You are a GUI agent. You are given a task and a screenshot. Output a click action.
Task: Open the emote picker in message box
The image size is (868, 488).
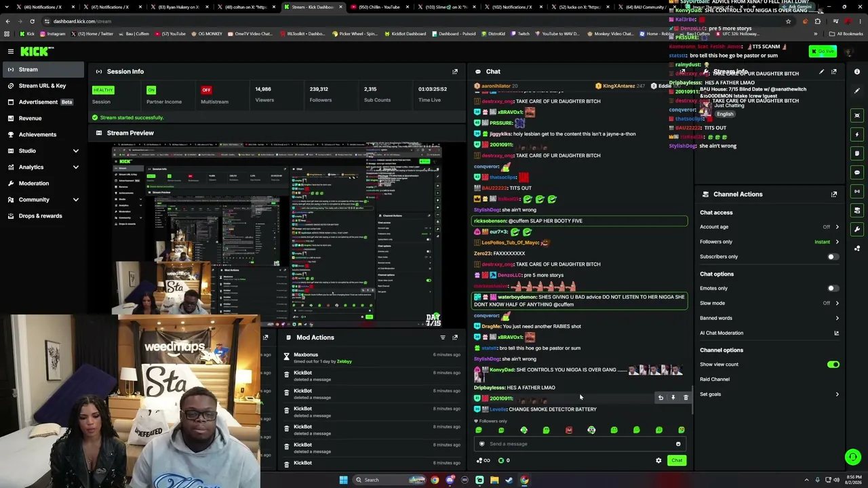678,444
